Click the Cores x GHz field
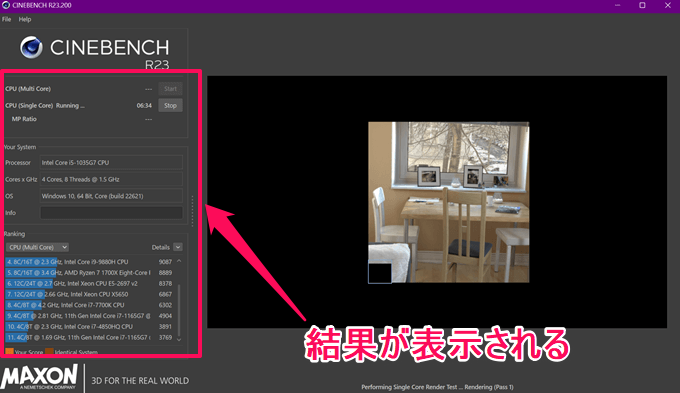The width and height of the screenshot is (680, 393). pos(111,179)
